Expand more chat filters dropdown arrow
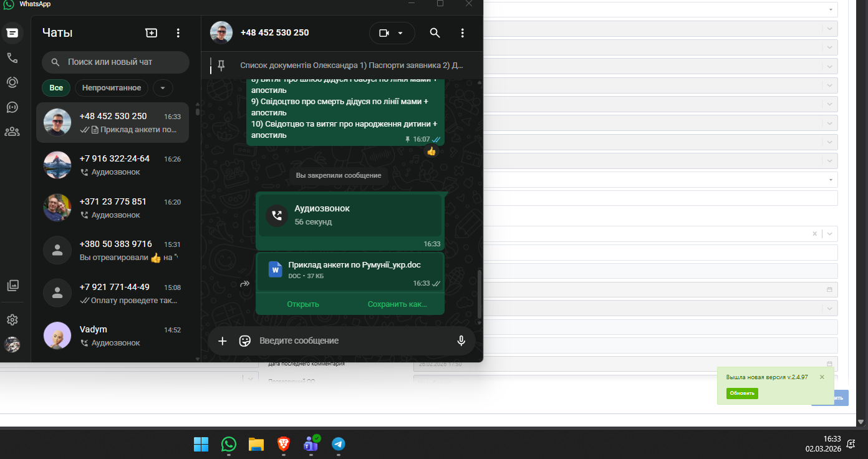The image size is (868, 459). tap(163, 88)
